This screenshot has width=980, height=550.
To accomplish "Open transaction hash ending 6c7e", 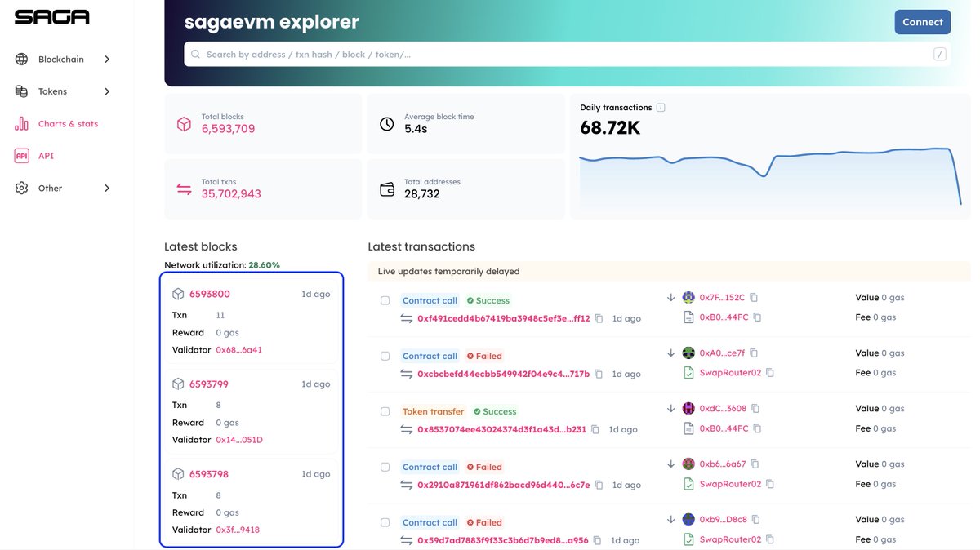I will [503, 485].
